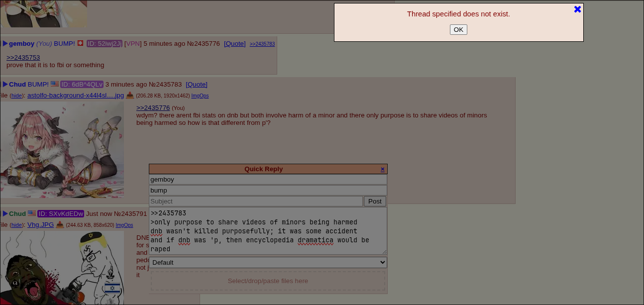
Task: Click inside the reply comment textarea
Action: 268,231
